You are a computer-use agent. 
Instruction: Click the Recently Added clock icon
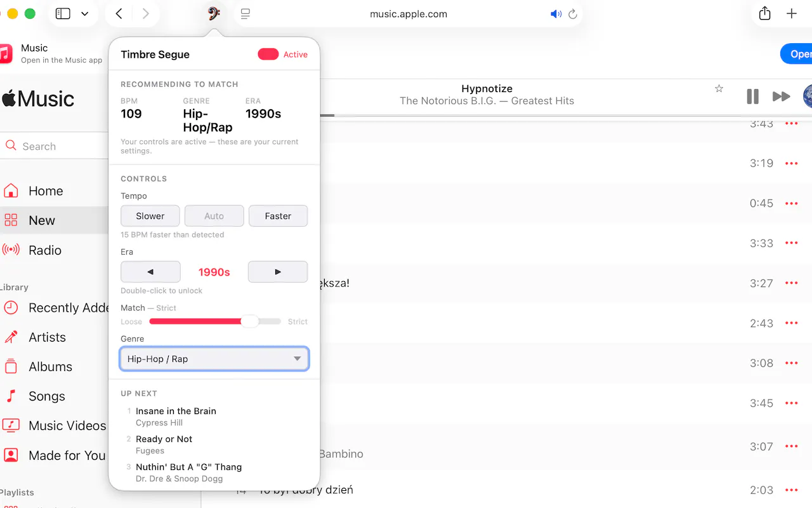[10, 308]
